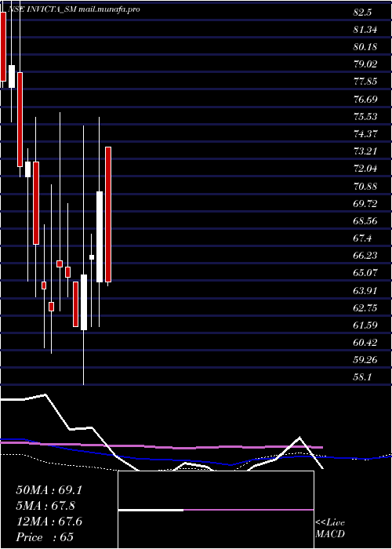Click the 77.85 price axis label
Viewport: 392px width, 549px height.
(x=365, y=82)
